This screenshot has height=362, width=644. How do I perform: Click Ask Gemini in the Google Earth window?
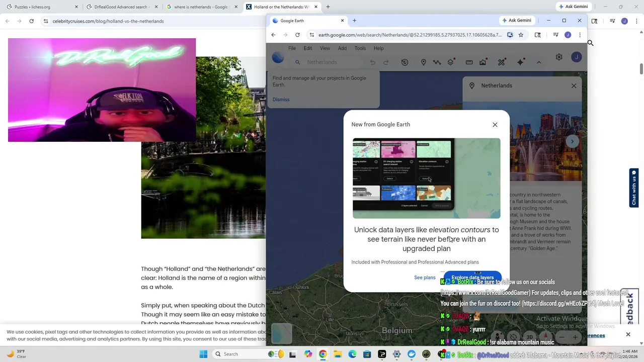pos(517,21)
